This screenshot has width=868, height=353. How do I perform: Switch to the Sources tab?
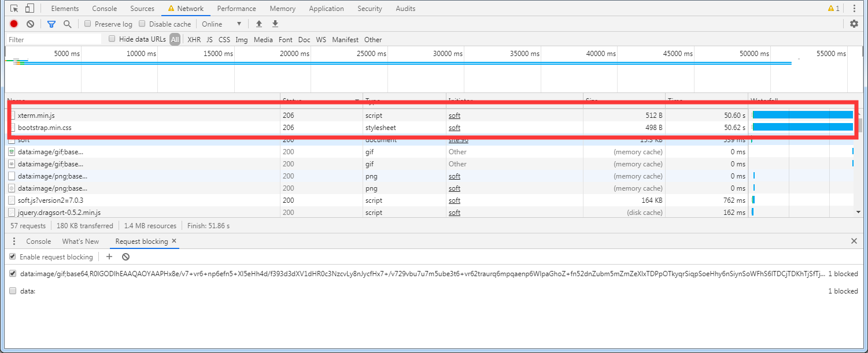click(x=142, y=8)
